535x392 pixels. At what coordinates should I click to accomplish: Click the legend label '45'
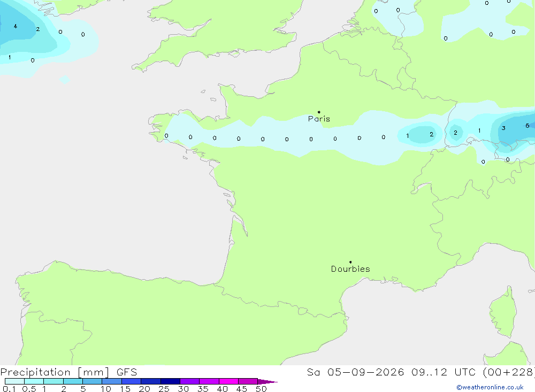point(242,389)
